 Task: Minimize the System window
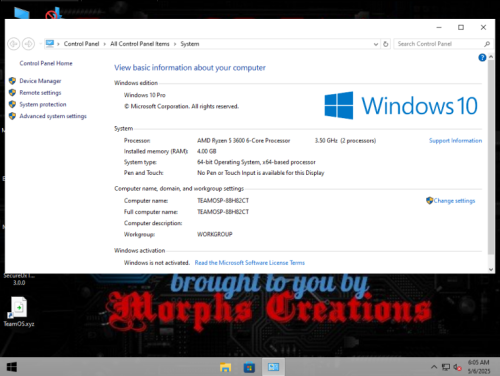439,27
